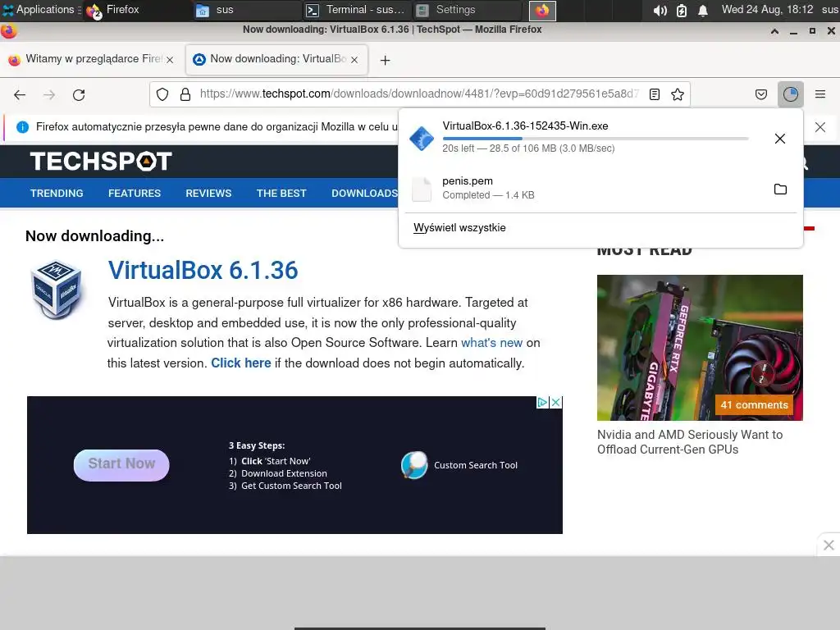The height and width of the screenshot is (630, 840).
Task: Click the GPU article thumbnail image
Action: click(700, 348)
